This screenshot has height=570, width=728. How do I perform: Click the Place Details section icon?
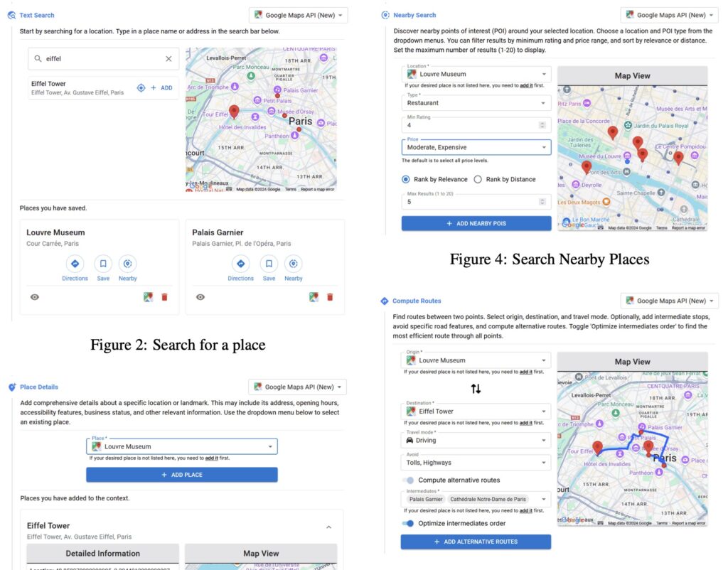click(x=12, y=387)
